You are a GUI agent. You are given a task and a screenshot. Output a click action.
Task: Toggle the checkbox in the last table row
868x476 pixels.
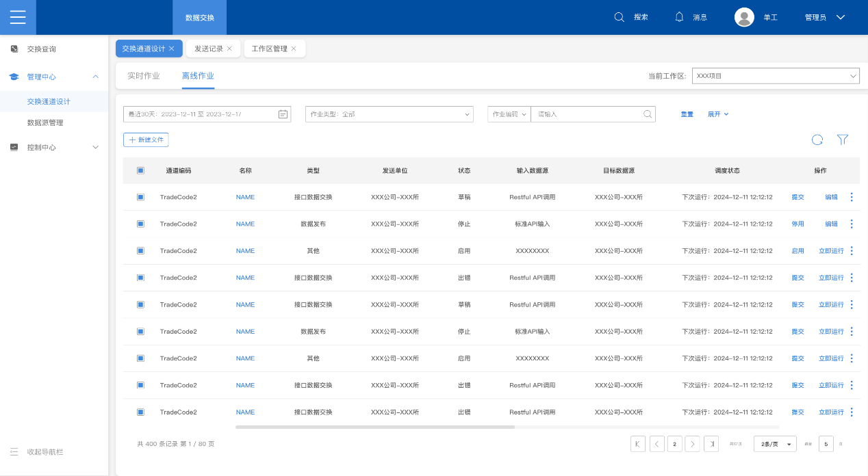[x=140, y=412]
